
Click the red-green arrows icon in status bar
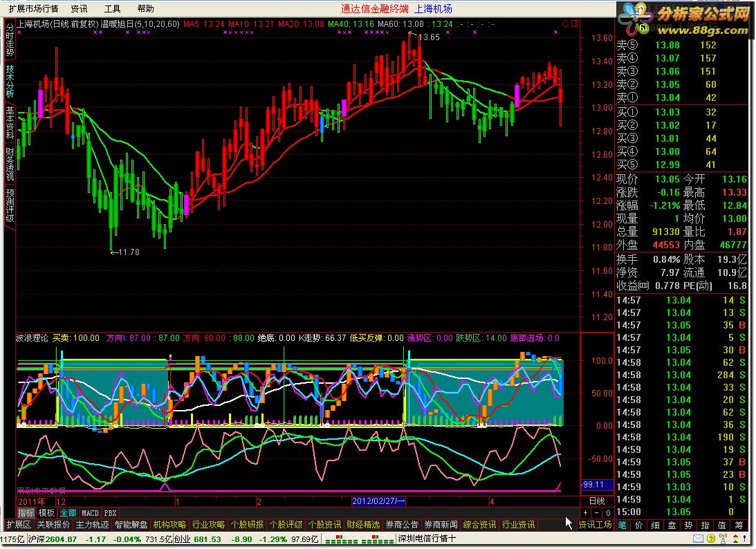click(x=736, y=539)
